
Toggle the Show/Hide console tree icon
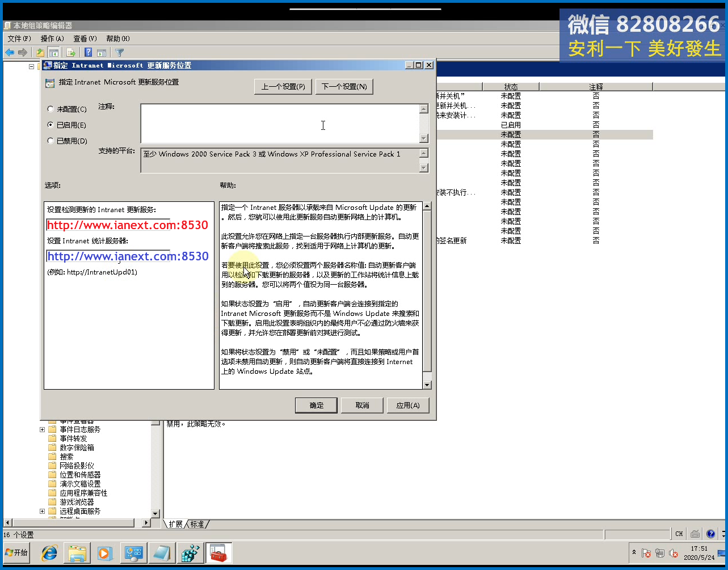53,53
